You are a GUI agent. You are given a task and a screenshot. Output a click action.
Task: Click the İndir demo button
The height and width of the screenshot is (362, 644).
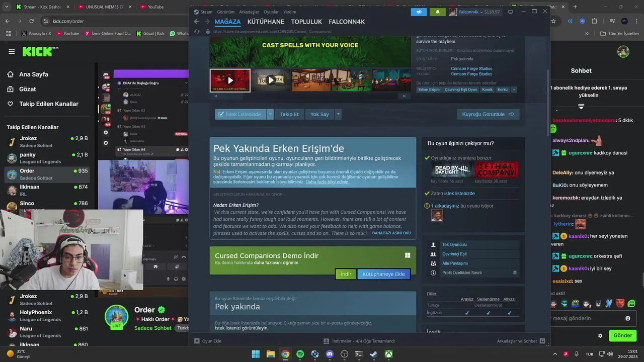click(346, 274)
